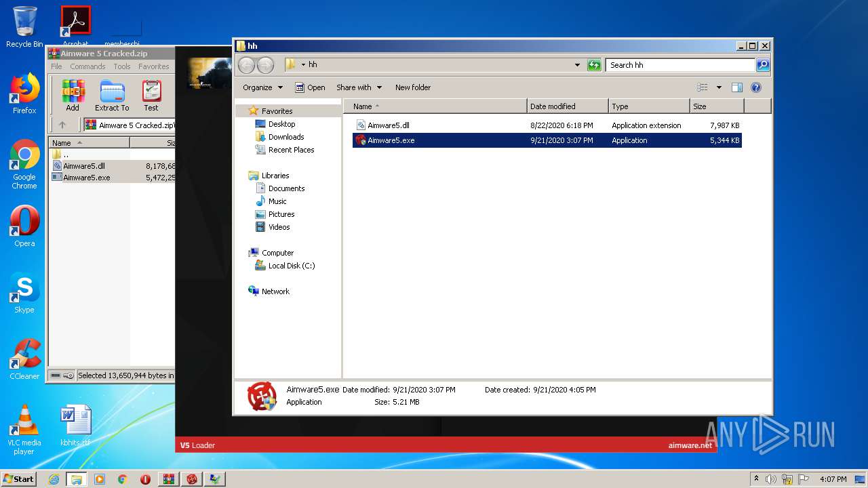Click the Refresh button beside address bar
The height and width of the screenshot is (488, 868).
point(594,65)
